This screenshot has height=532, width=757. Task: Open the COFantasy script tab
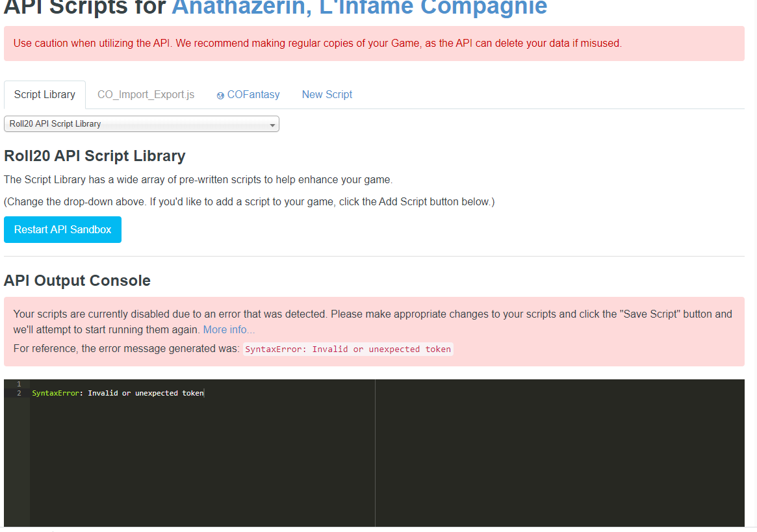pyautogui.click(x=253, y=95)
